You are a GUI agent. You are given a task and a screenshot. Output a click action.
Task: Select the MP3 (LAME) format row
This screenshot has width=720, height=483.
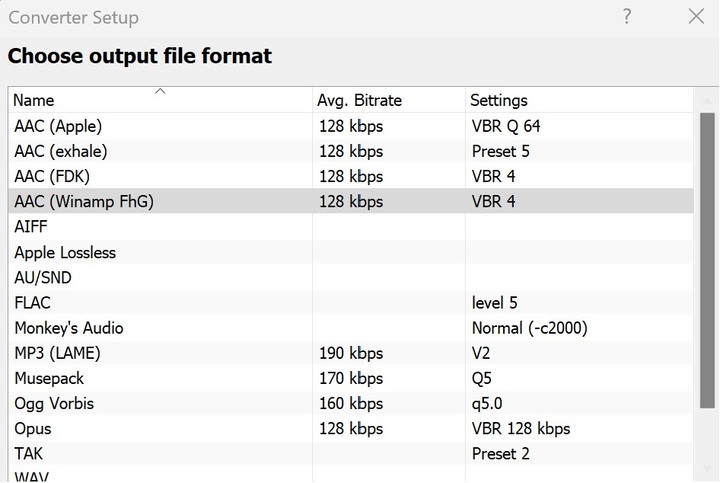coord(351,353)
